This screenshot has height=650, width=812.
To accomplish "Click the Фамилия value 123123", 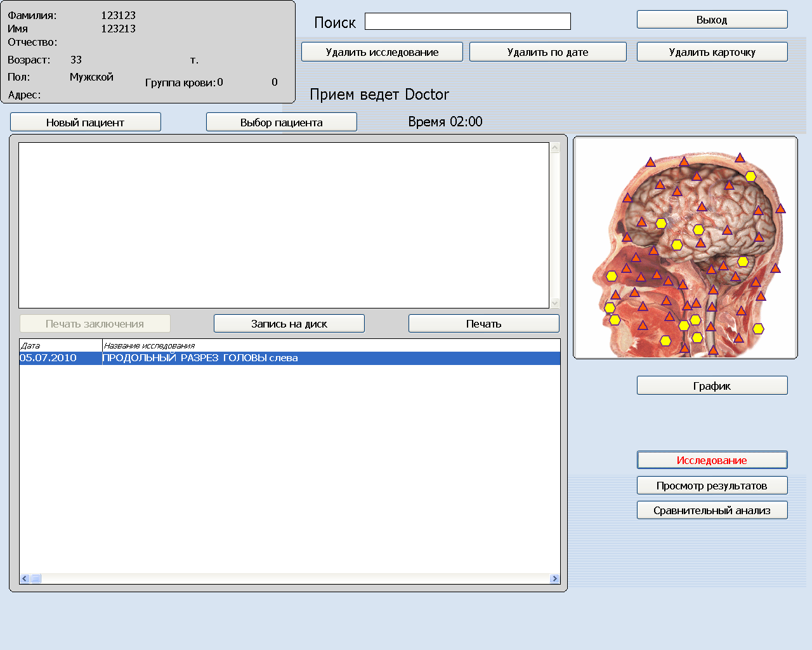I will (x=119, y=15).
